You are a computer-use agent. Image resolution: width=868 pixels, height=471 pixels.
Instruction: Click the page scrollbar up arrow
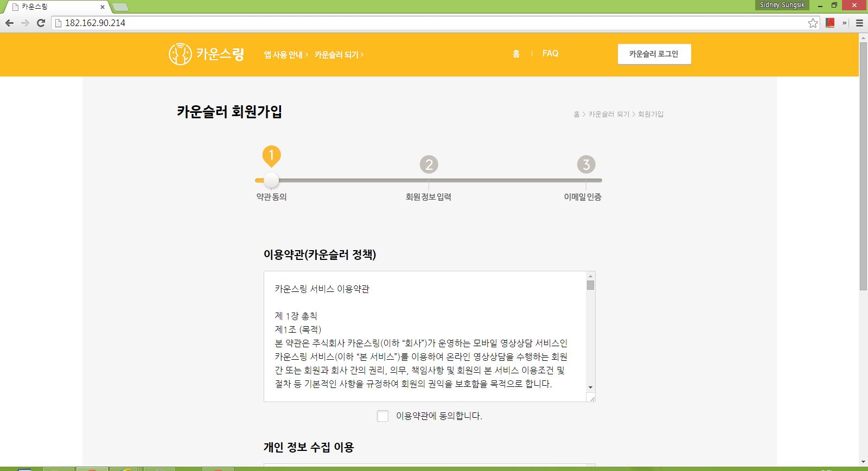[x=863, y=37]
